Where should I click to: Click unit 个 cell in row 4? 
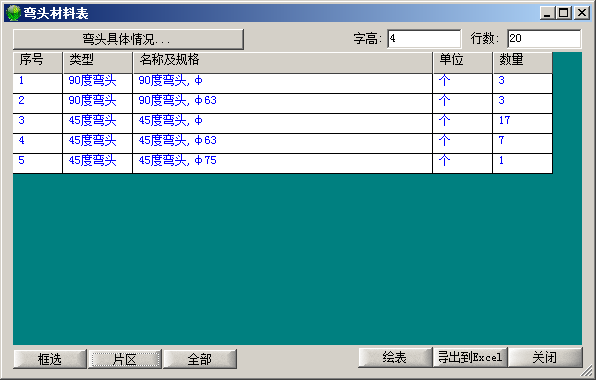click(463, 143)
